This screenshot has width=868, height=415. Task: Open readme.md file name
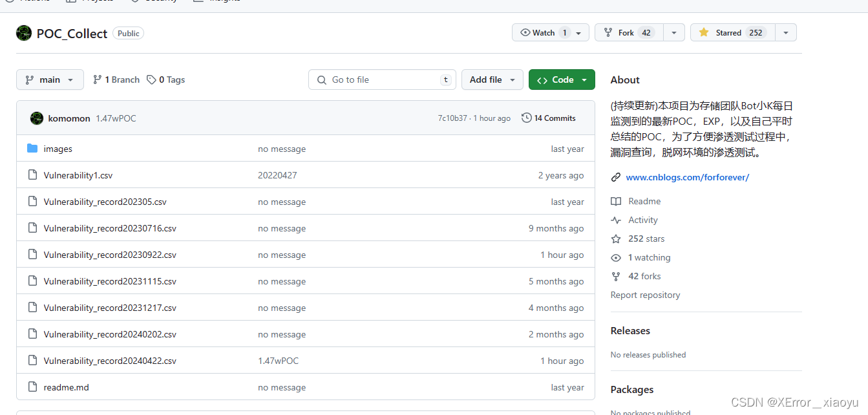click(x=66, y=387)
